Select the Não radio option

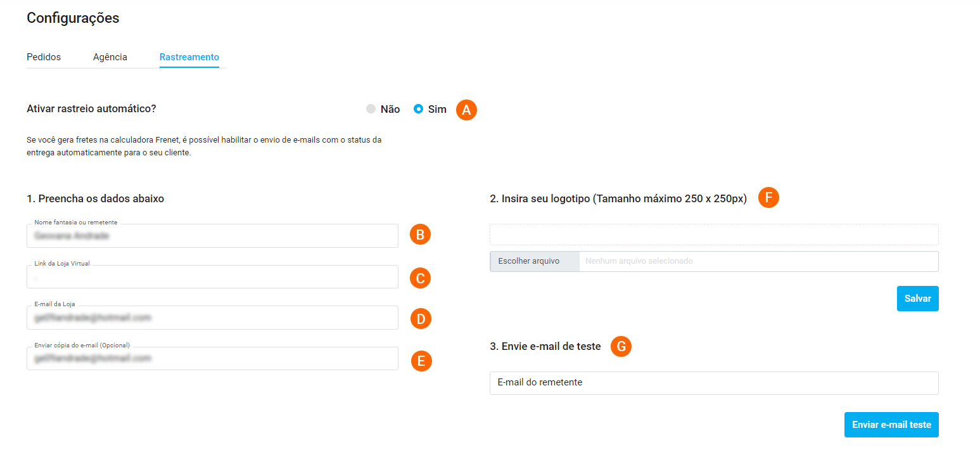click(371, 109)
